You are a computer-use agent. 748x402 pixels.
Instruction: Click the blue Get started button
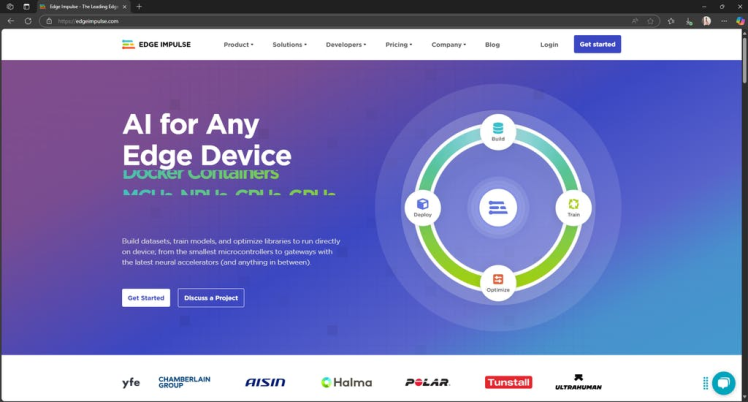pyautogui.click(x=597, y=44)
